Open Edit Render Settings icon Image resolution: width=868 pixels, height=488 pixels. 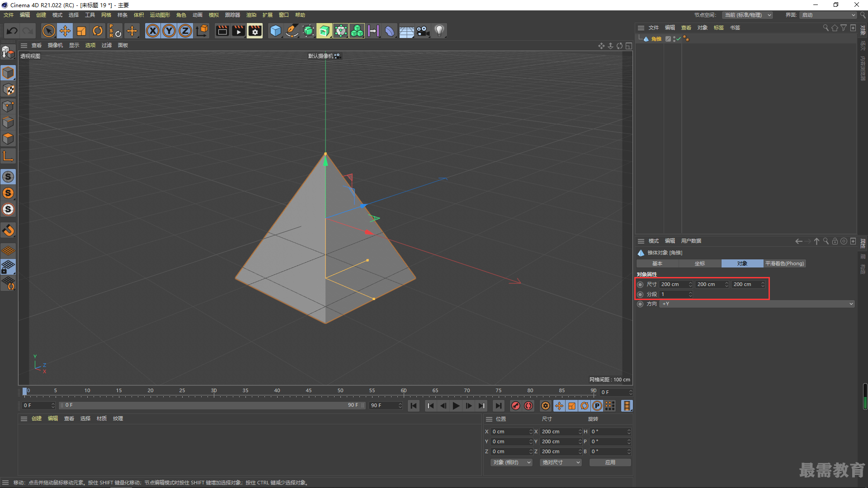[x=255, y=31]
